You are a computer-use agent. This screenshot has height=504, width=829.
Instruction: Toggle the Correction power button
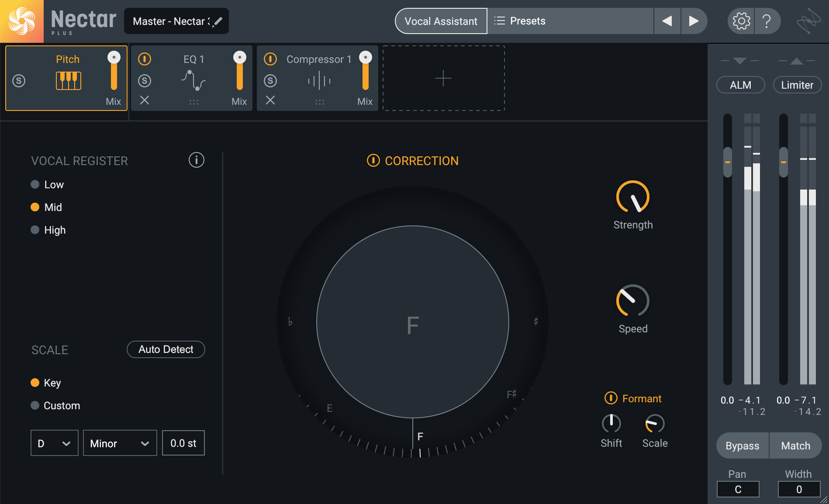[373, 160]
